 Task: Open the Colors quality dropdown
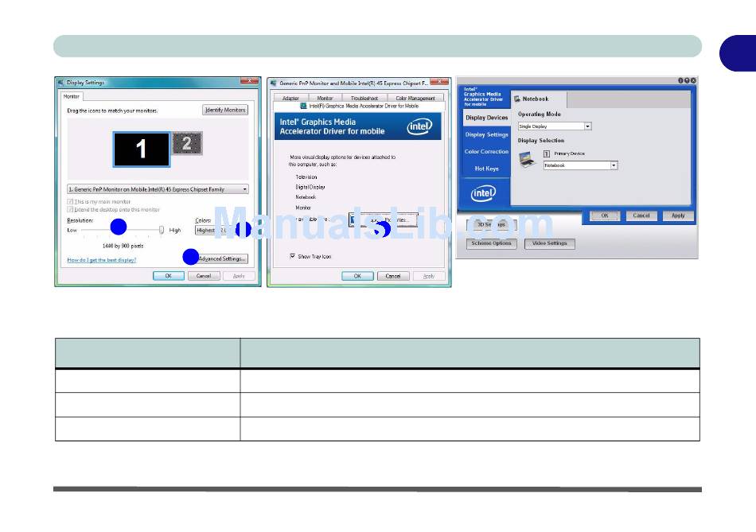(x=223, y=231)
